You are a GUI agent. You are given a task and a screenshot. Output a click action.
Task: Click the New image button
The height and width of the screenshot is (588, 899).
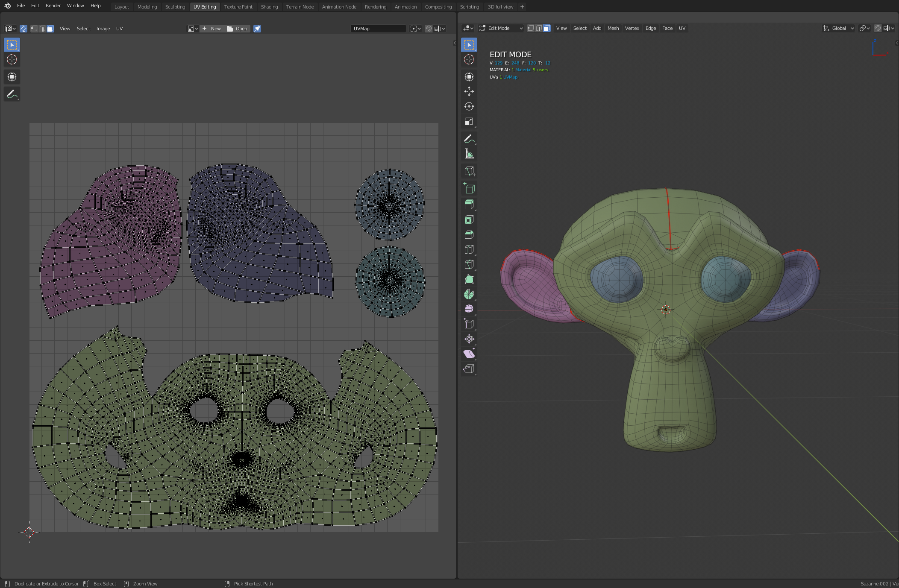[212, 29]
